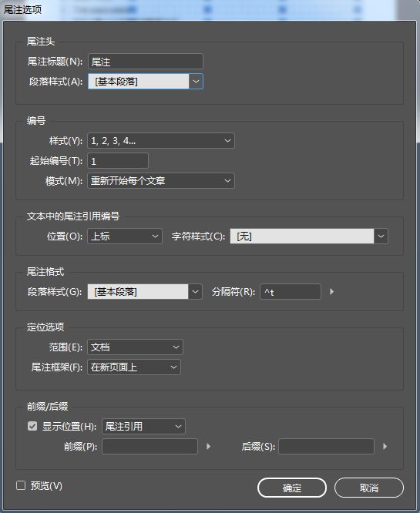This screenshot has width=420, height=513.
Task: Open the 位置 dropdown set to 上标
Action: pyautogui.click(x=125, y=236)
